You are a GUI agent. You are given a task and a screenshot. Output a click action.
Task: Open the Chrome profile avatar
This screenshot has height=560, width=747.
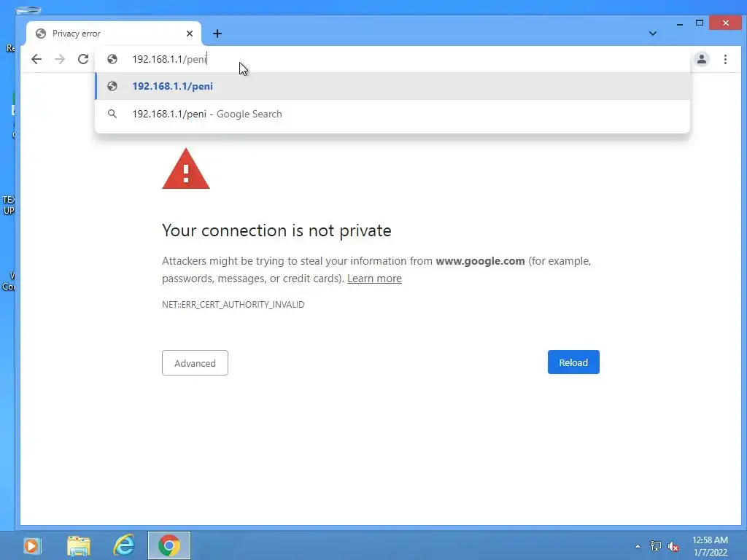click(x=702, y=59)
